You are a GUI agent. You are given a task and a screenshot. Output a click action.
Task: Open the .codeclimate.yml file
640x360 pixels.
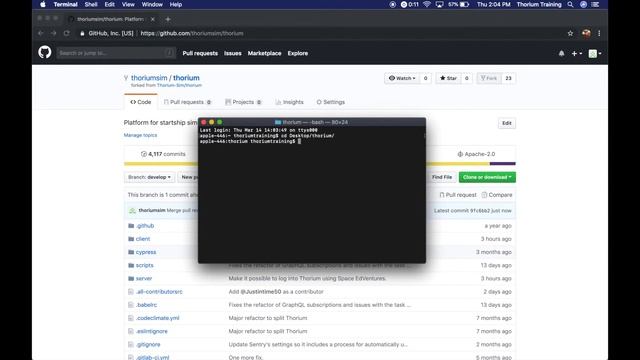coord(158,318)
